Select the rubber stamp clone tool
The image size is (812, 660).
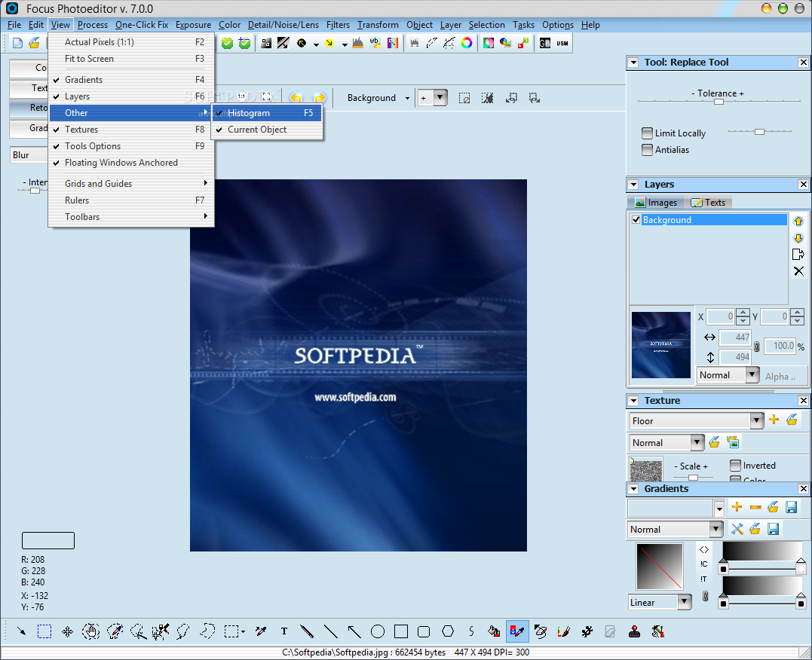634,631
